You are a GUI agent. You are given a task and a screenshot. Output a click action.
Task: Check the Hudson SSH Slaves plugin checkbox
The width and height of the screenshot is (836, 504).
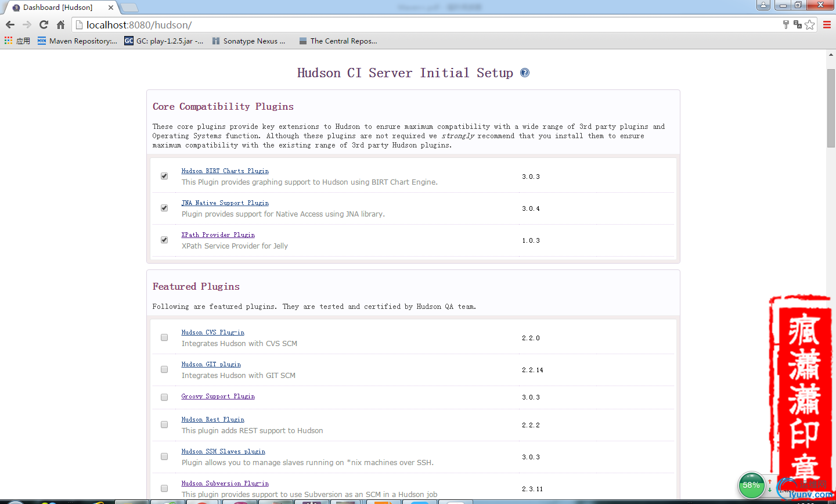coord(164,456)
